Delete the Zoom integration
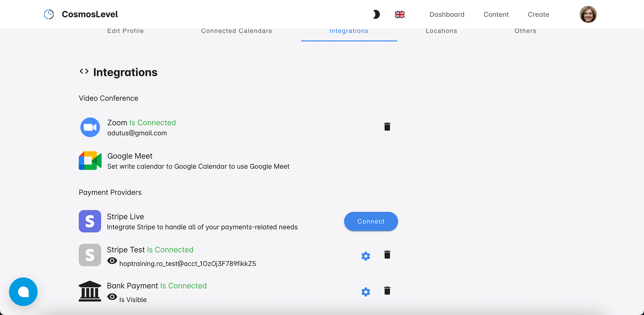The height and width of the screenshot is (315, 644). [x=387, y=127]
